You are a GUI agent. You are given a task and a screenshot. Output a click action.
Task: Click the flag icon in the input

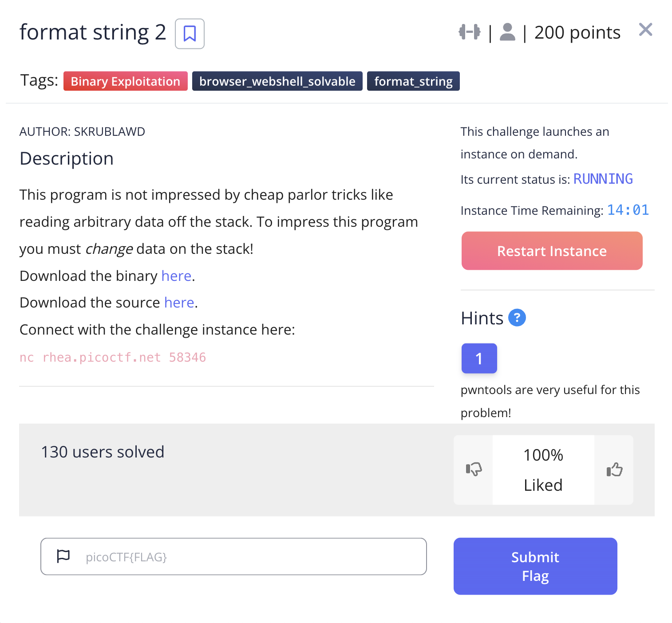pos(63,556)
